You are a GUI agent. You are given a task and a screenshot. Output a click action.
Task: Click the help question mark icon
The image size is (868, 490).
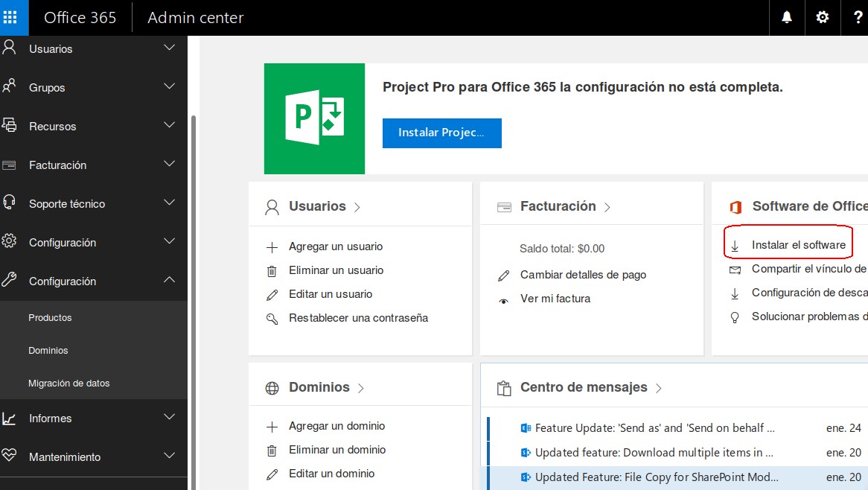point(858,17)
